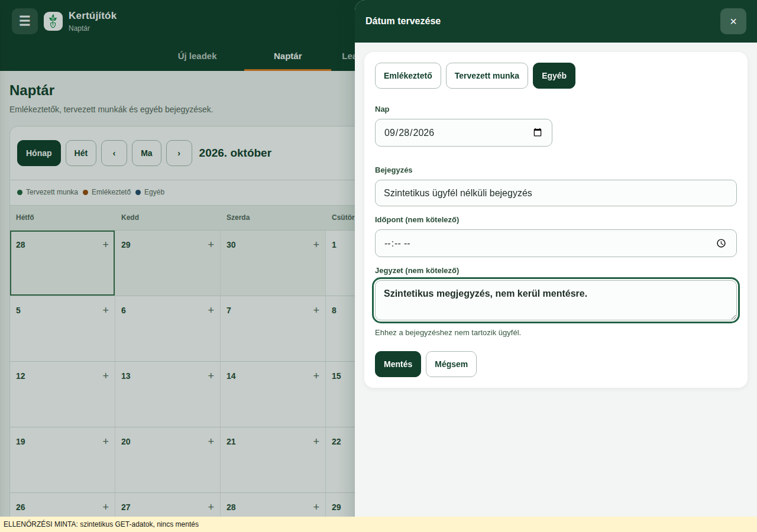The height and width of the screenshot is (532, 757).
Task: Focus the Bejegyzés text field
Action: pos(556,193)
